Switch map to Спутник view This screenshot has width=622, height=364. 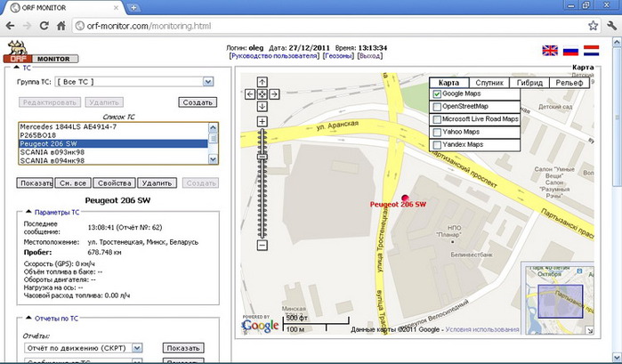pyautogui.click(x=489, y=83)
